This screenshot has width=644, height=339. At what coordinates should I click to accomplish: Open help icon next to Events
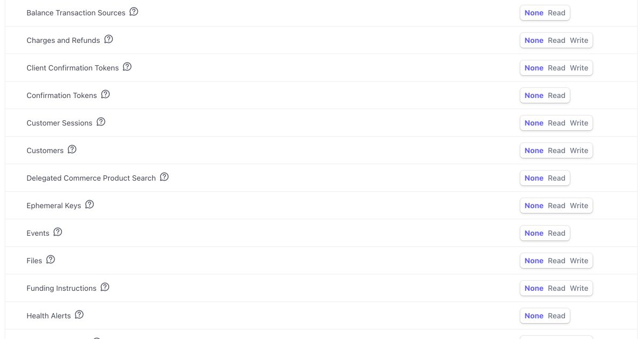click(x=58, y=232)
